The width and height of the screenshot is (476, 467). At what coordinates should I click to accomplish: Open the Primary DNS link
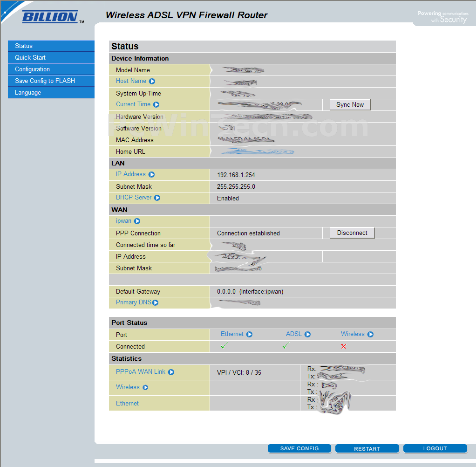(x=133, y=302)
